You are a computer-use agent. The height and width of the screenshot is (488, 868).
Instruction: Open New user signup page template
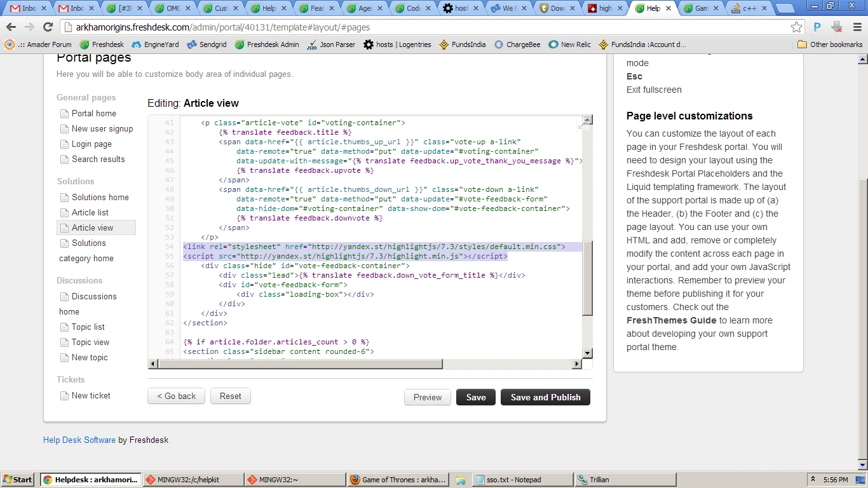tap(102, 128)
